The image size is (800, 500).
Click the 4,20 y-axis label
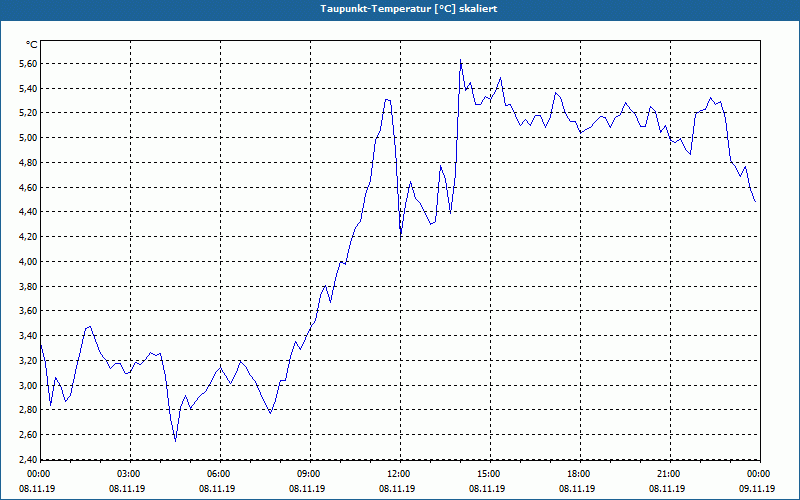[x=29, y=237]
